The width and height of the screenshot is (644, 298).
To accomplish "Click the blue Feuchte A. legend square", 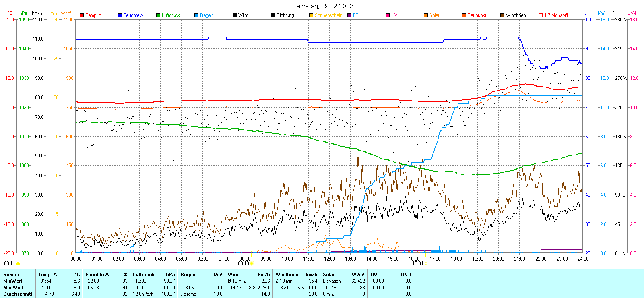I will click(x=120, y=15).
